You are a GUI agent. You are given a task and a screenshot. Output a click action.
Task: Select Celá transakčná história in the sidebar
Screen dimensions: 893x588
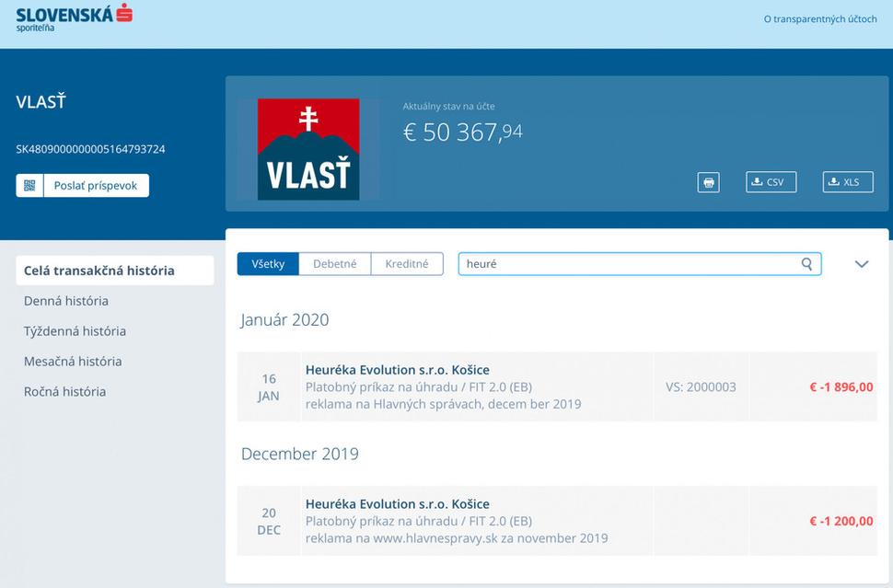(115, 271)
